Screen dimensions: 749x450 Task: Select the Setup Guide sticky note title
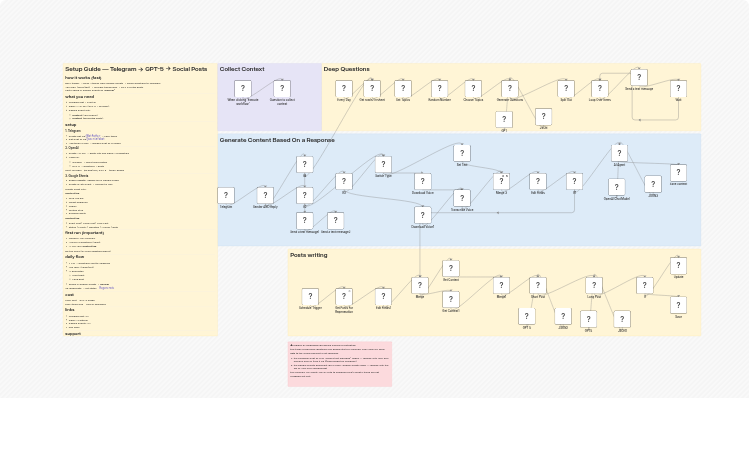coord(136,69)
